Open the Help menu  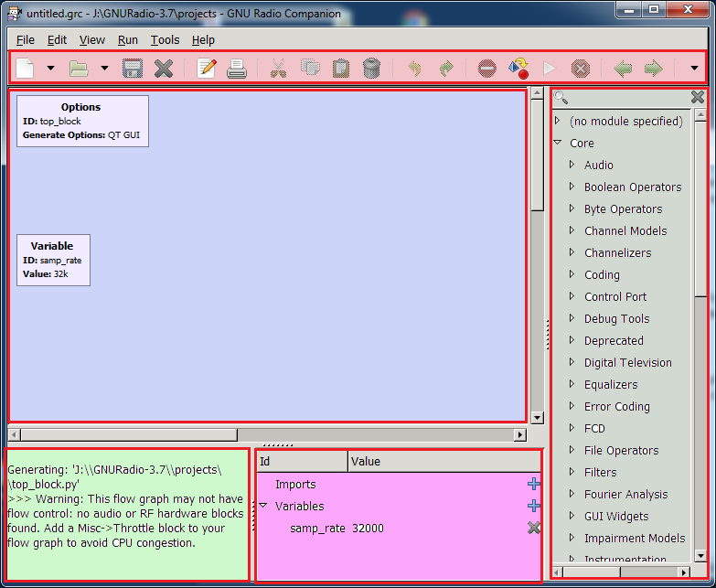(x=203, y=40)
